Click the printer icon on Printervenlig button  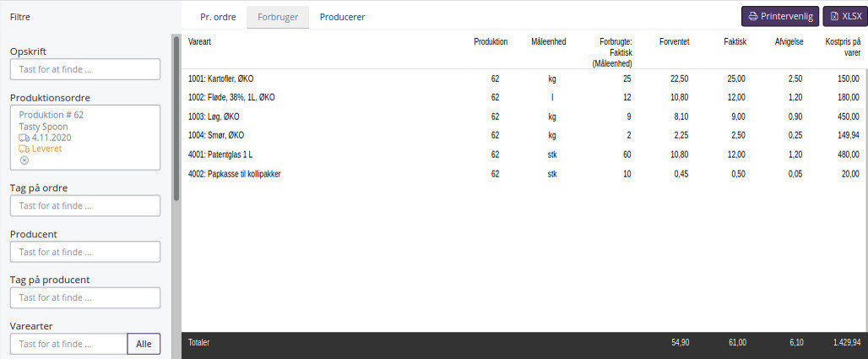(753, 16)
